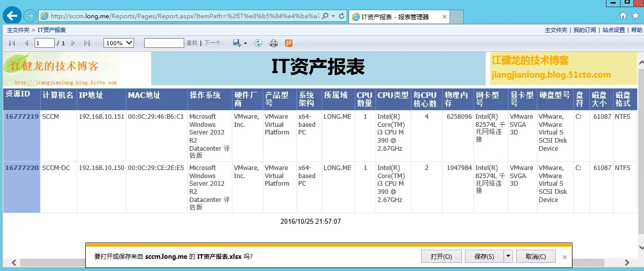This screenshot has height=271, width=644.
Task: Click the 保存(S) button
Action: point(484,256)
